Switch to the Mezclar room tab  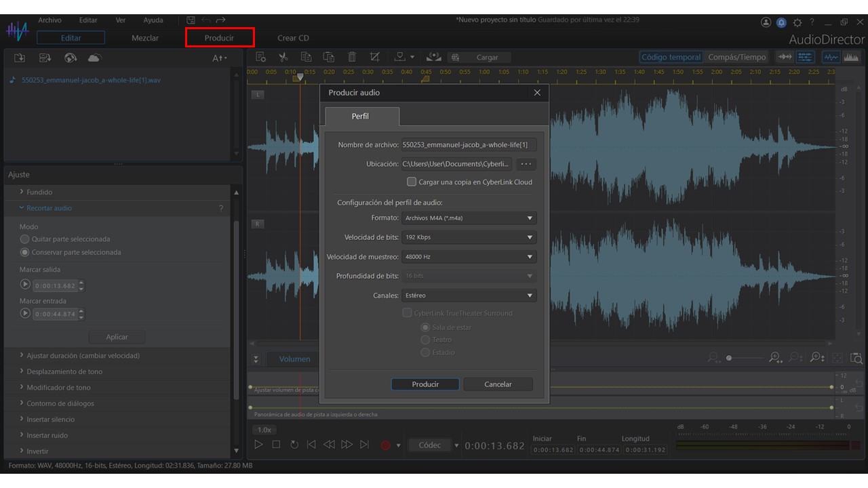click(145, 38)
